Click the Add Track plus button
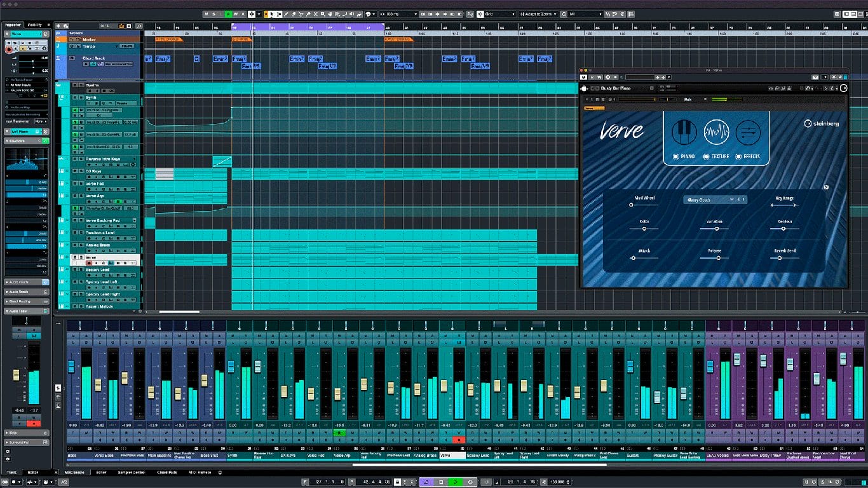Image resolution: width=868 pixels, height=488 pixels. coord(58,25)
